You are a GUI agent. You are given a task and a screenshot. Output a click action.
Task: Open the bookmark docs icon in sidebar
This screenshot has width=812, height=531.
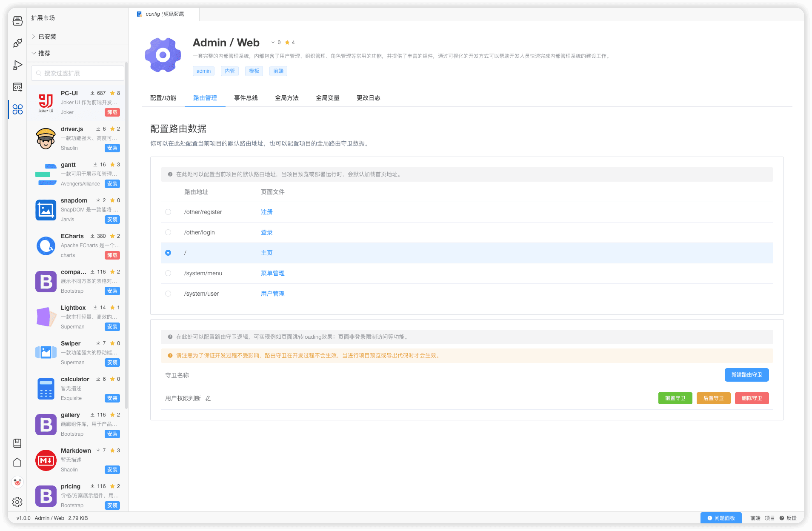pyautogui.click(x=17, y=443)
